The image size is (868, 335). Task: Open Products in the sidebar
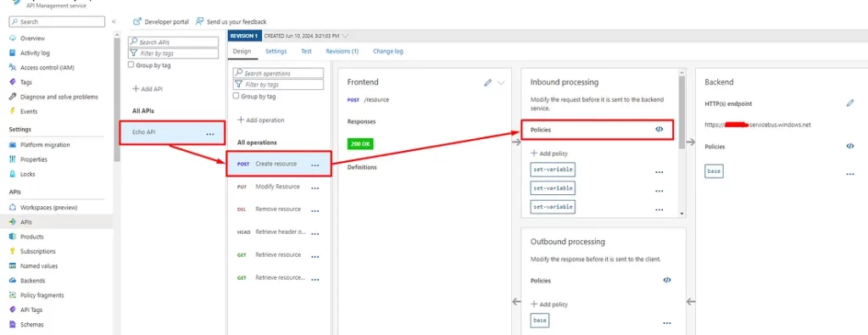(x=31, y=237)
